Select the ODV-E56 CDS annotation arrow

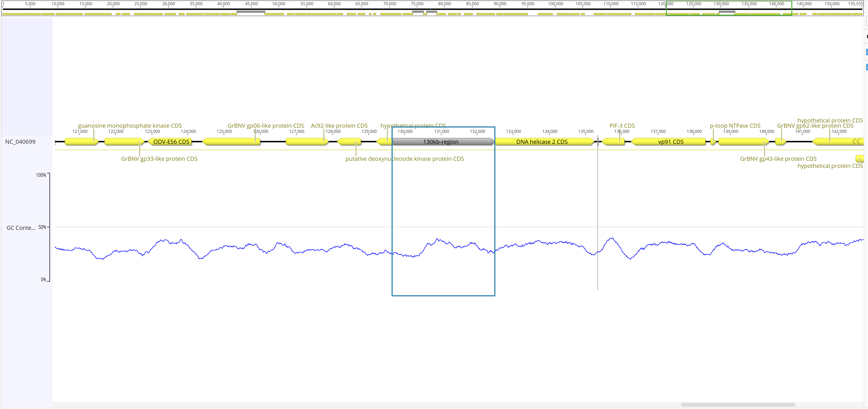click(x=171, y=142)
